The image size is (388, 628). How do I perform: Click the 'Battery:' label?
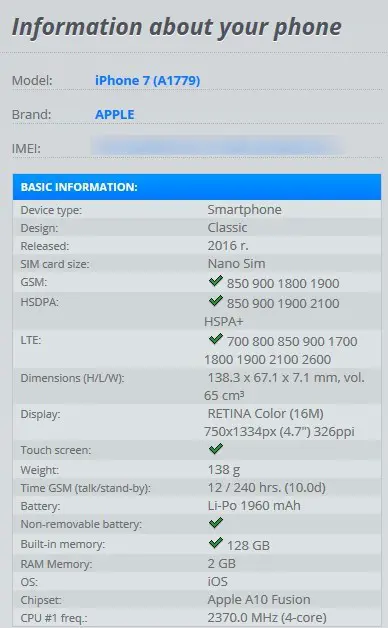pos(40,506)
